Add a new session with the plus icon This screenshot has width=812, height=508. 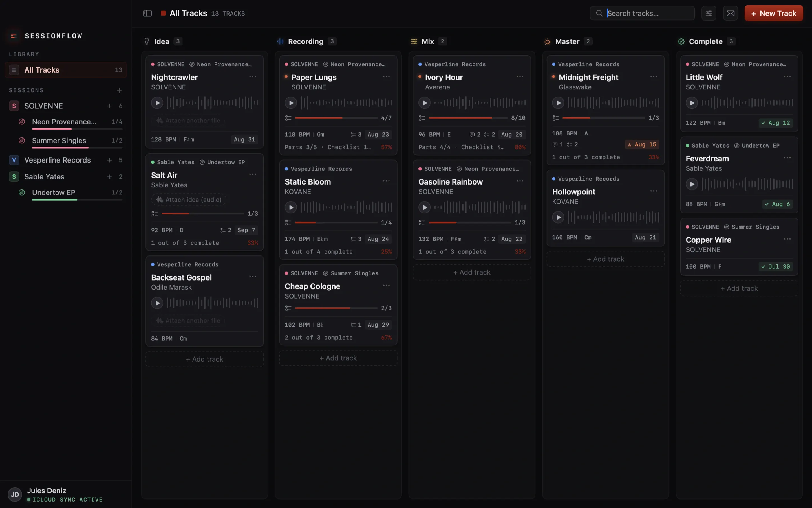click(x=119, y=90)
